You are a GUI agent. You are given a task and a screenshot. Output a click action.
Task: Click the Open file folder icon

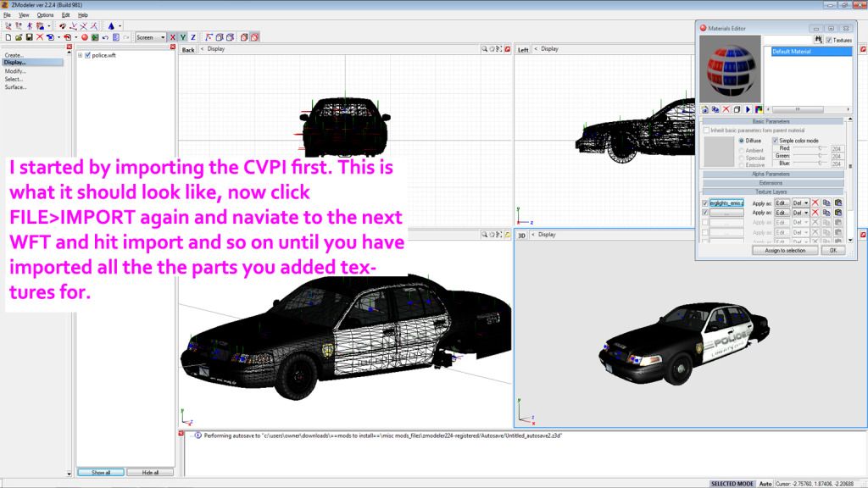pyautogui.click(x=19, y=37)
